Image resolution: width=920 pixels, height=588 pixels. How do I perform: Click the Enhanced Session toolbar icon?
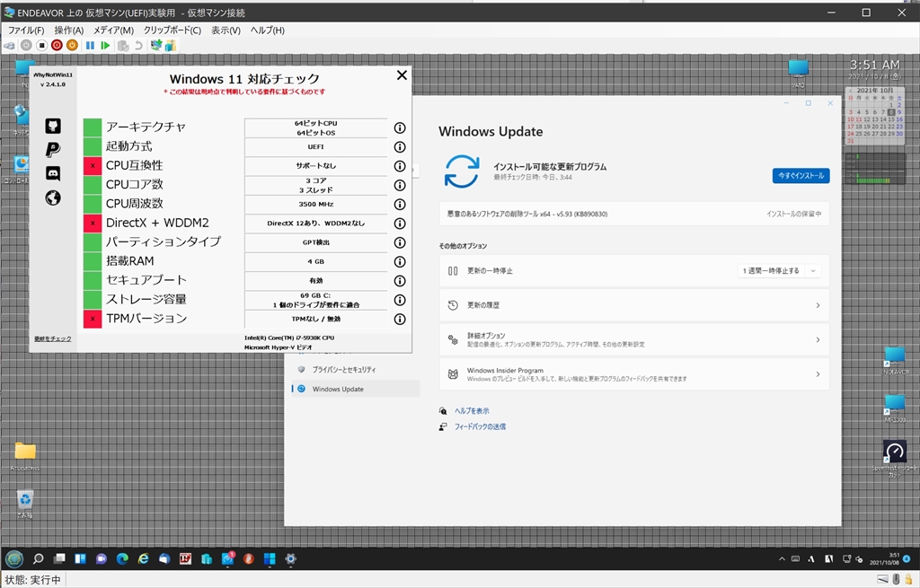[x=156, y=45]
